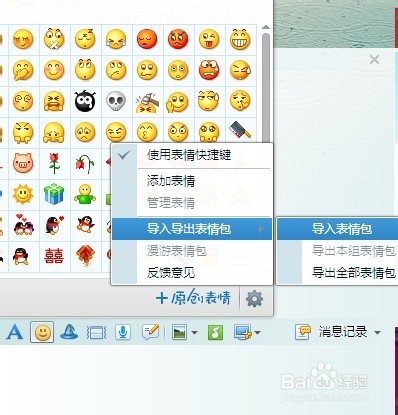Expand 导入导出表情包 submenu

pos(192,229)
